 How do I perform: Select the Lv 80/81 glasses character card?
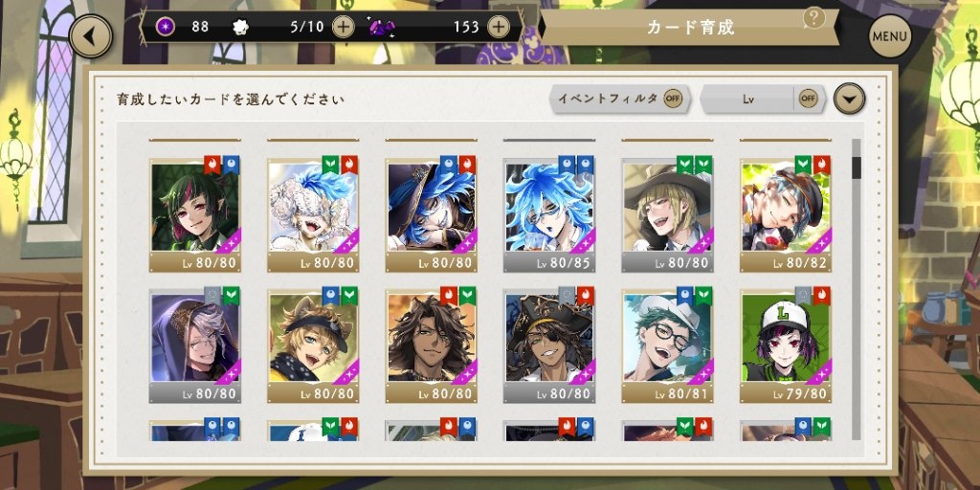667,345
